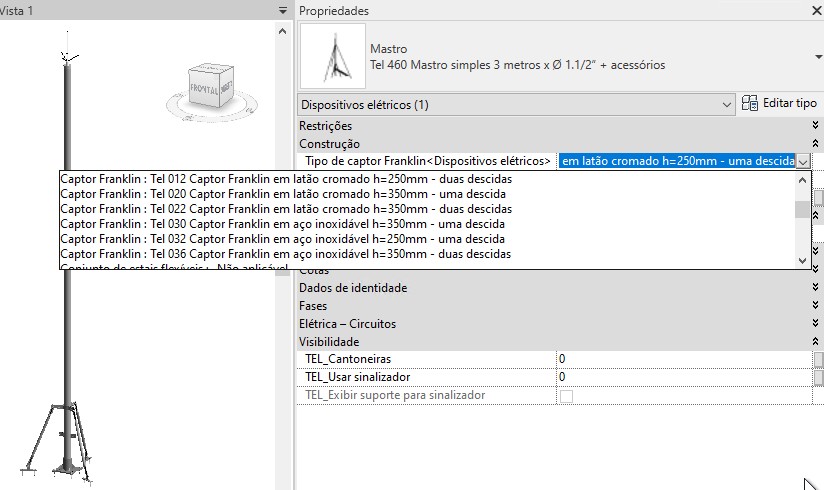Click the Mastro family preview thumbnail
Image resolution: width=824 pixels, height=490 pixels.
333,56
